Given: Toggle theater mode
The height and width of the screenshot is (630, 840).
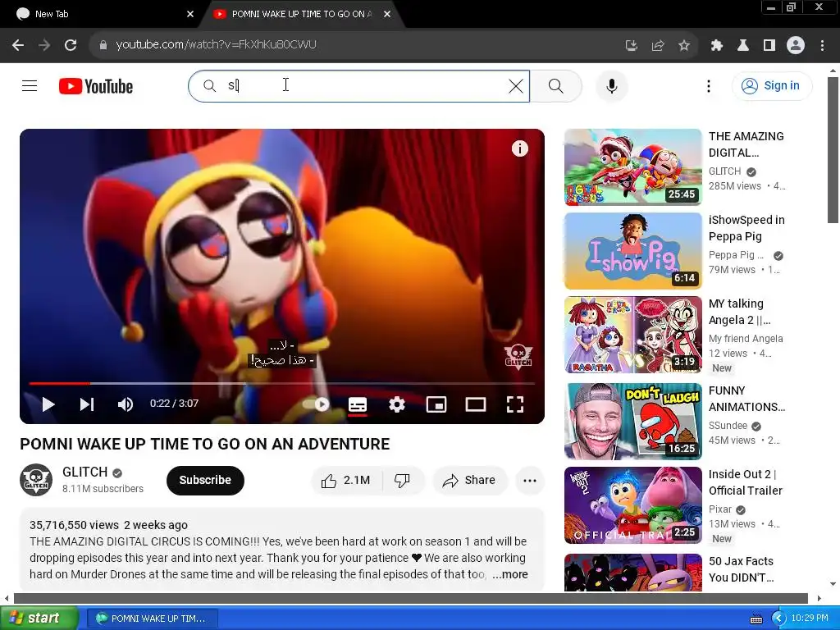Looking at the screenshot, I should (x=475, y=404).
